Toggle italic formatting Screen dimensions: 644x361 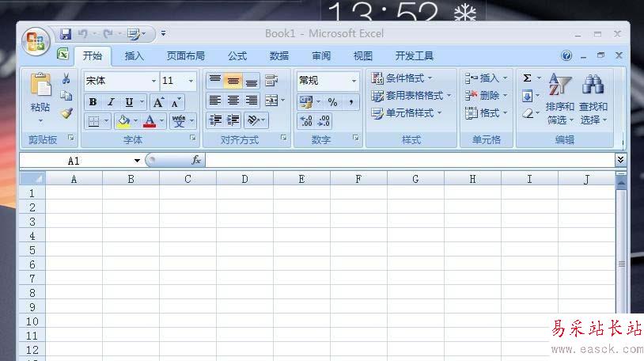[111, 102]
